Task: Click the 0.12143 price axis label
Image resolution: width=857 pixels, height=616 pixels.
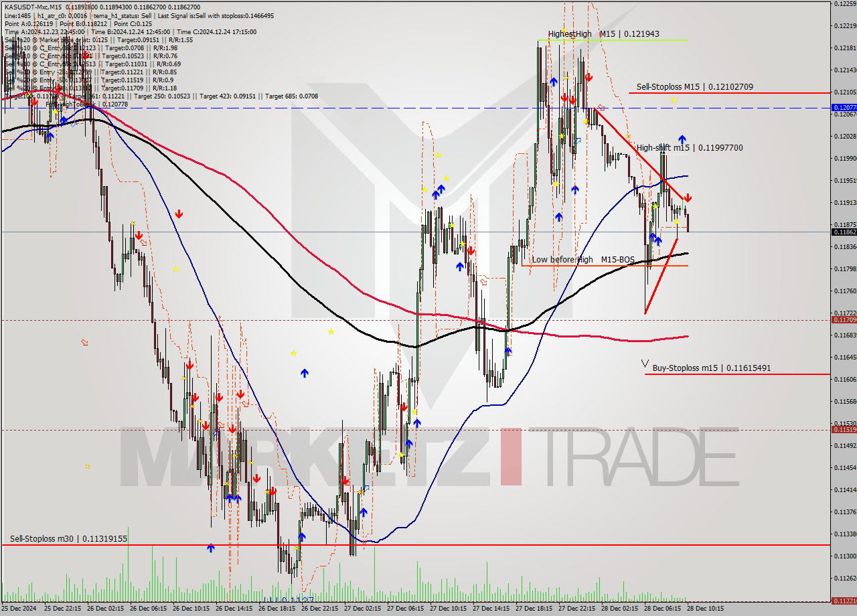Action: point(845,70)
